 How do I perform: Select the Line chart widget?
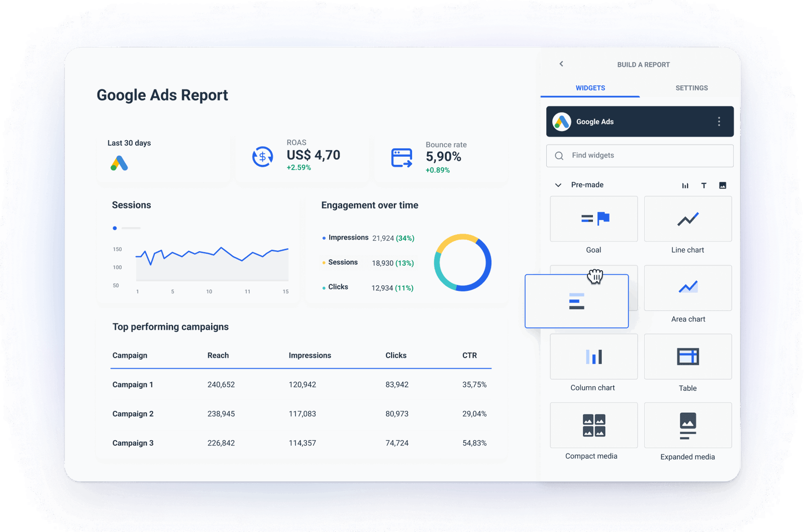[x=687, y=219]
